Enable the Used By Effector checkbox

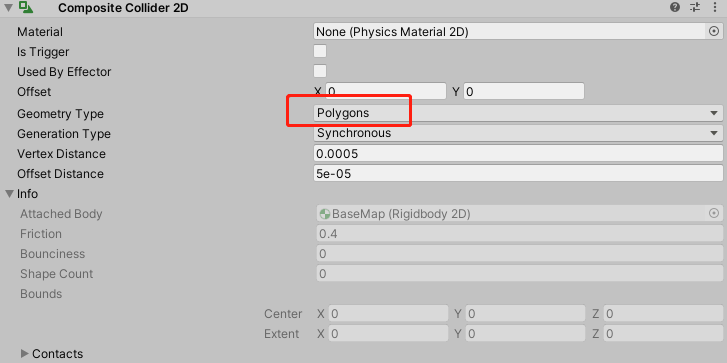tap(320, 71)
